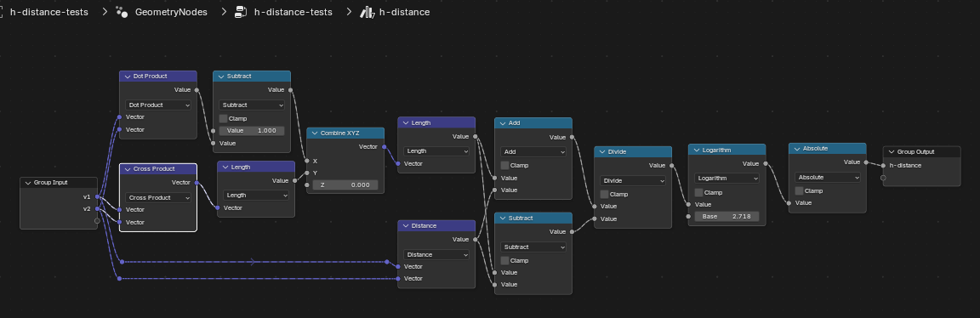
Task: Go to the h-distance breadcrumb entry
Action: pyautogui.click(x=404, y=12)
